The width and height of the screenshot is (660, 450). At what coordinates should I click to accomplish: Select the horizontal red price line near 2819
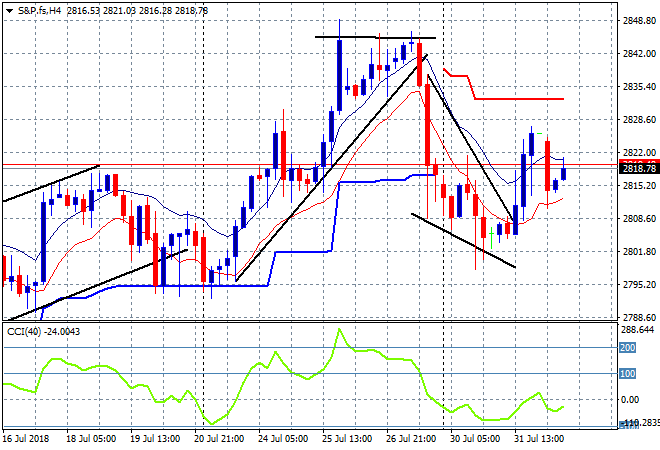[x=309, y=165]
